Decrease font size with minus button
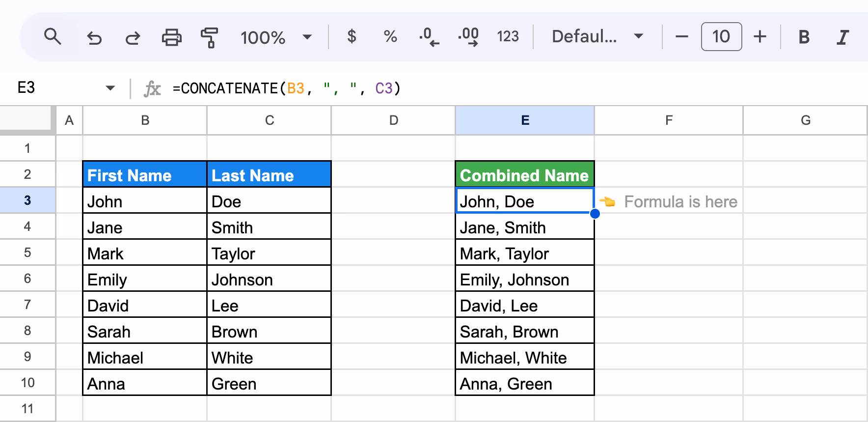This screenshot has height=422, width=868. click(681, 37)
